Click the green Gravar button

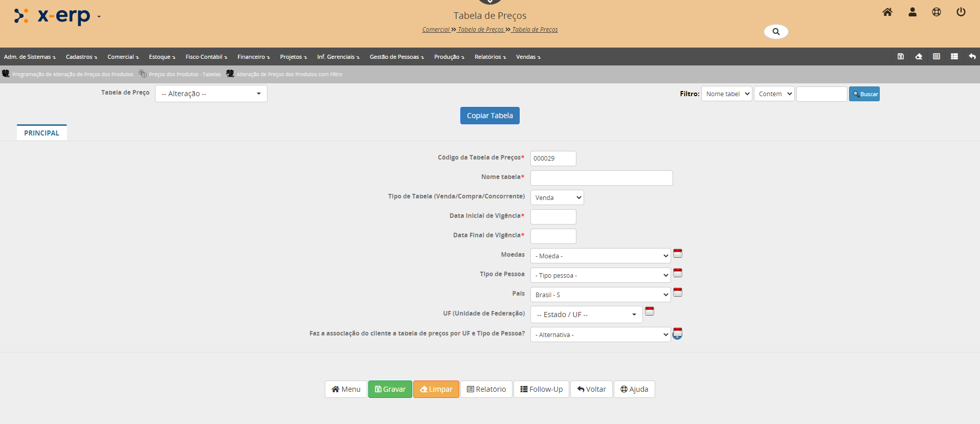coord(390,389)
